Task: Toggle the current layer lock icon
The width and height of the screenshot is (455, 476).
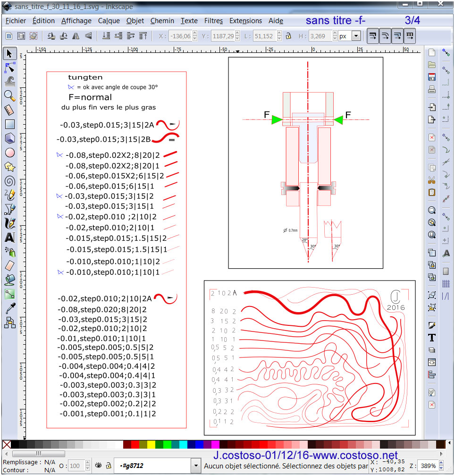Action: click(109, 465)
